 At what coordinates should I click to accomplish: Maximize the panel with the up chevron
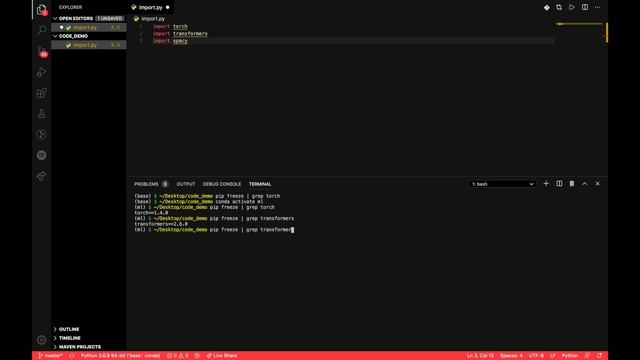585,184
